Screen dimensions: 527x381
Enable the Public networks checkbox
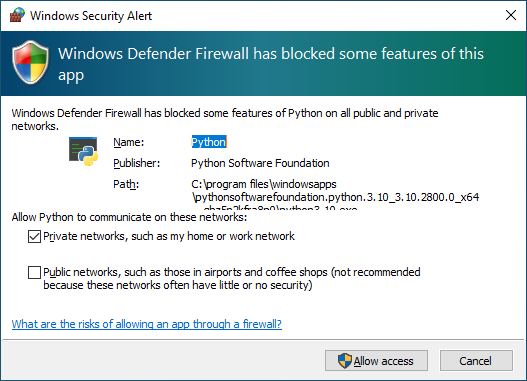pos(34,272)
